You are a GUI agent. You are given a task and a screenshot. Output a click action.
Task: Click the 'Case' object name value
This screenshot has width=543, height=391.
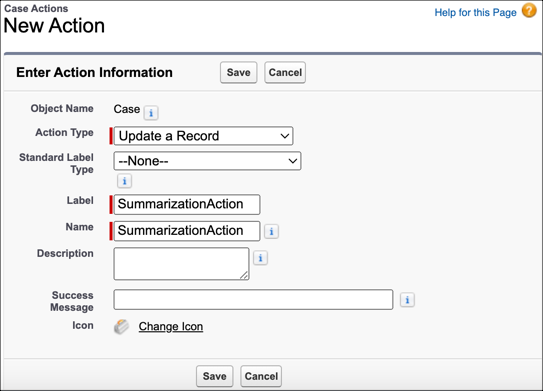[x=127, y=109]
